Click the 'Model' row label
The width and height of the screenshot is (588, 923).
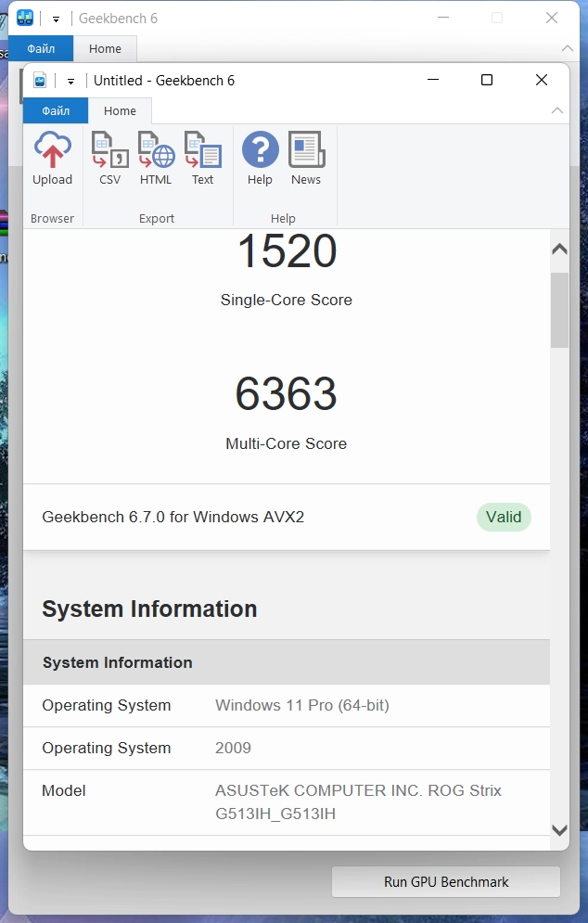coord(64,790)
